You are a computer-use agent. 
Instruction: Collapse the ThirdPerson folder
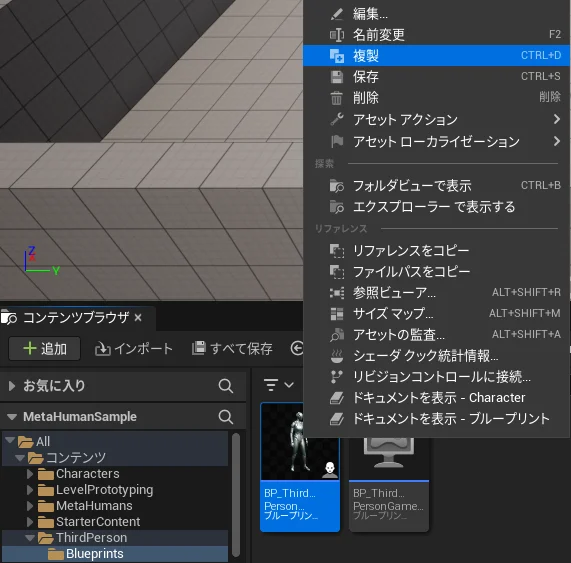click(30, 538)
